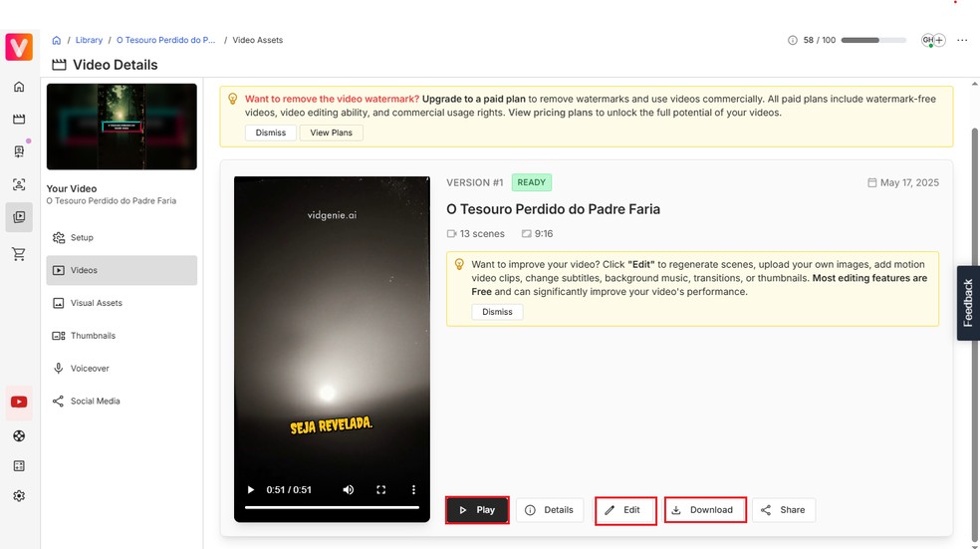Open the YouTube icon in sidebar
The width and height of the screenshot is (980, 549).
[19, 402]
